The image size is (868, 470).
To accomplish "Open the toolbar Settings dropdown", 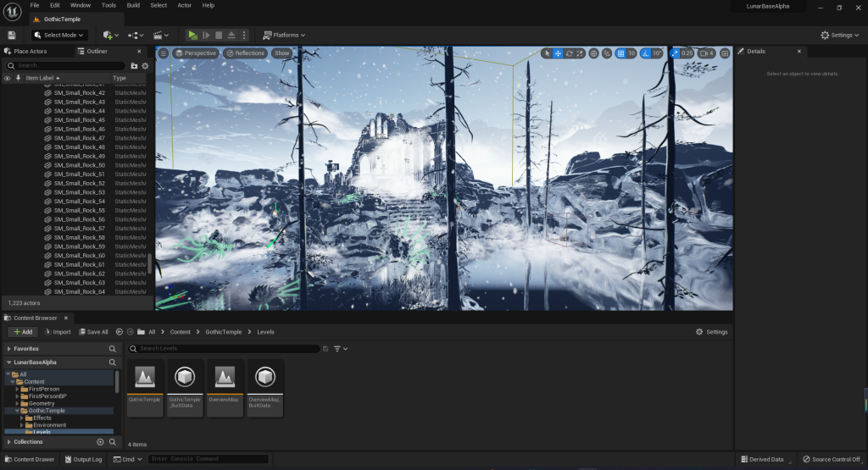I will 840,35.
